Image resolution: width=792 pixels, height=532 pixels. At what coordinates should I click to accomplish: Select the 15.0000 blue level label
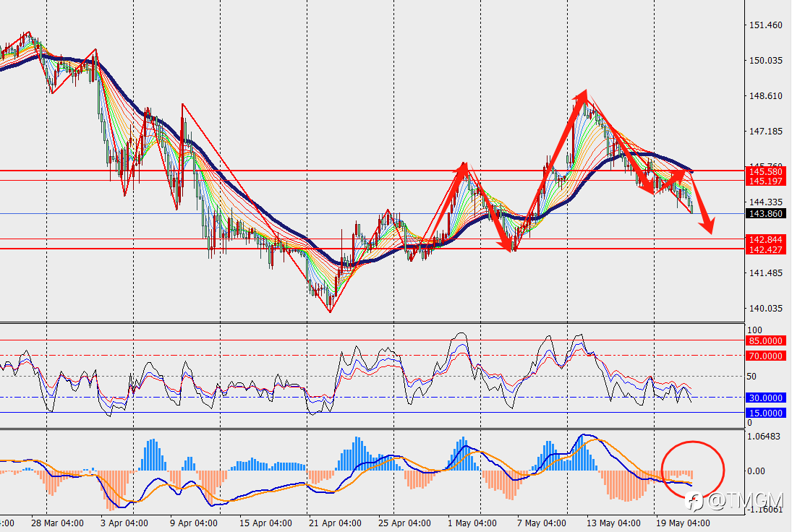coord(765,413)
